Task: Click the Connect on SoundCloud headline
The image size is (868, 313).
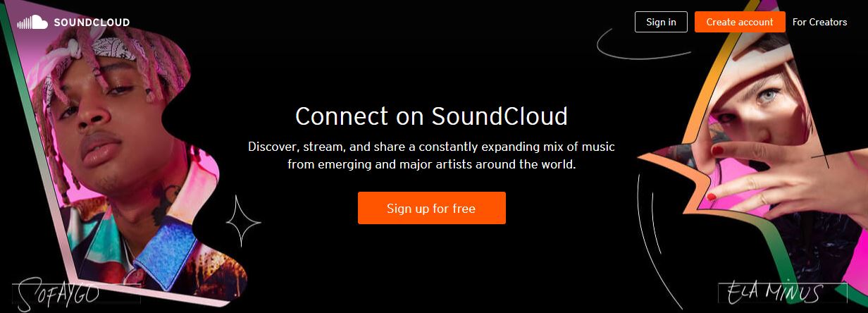Action: tap(431, 116)
